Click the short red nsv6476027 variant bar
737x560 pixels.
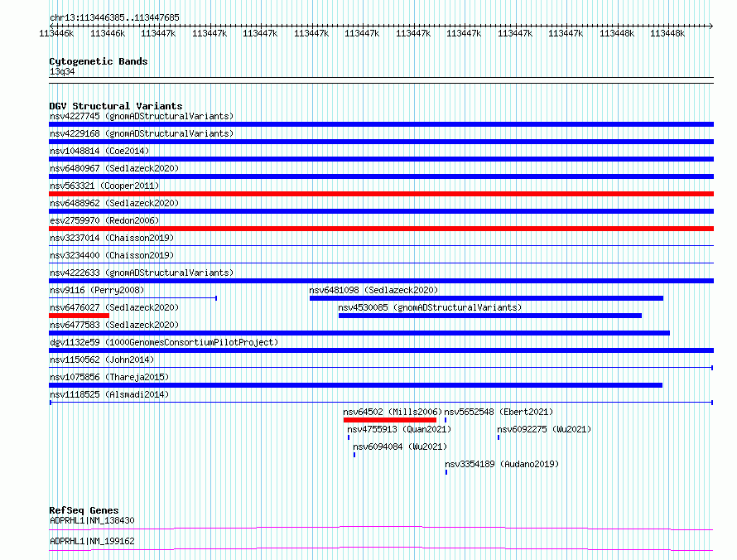coord(79,316)
